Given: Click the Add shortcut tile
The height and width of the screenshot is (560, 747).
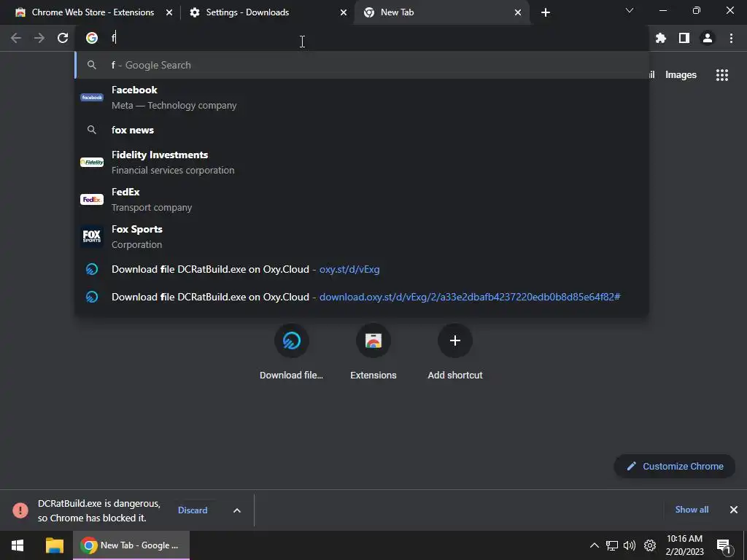Looking at the screenshot, I should tap(455, 352).
